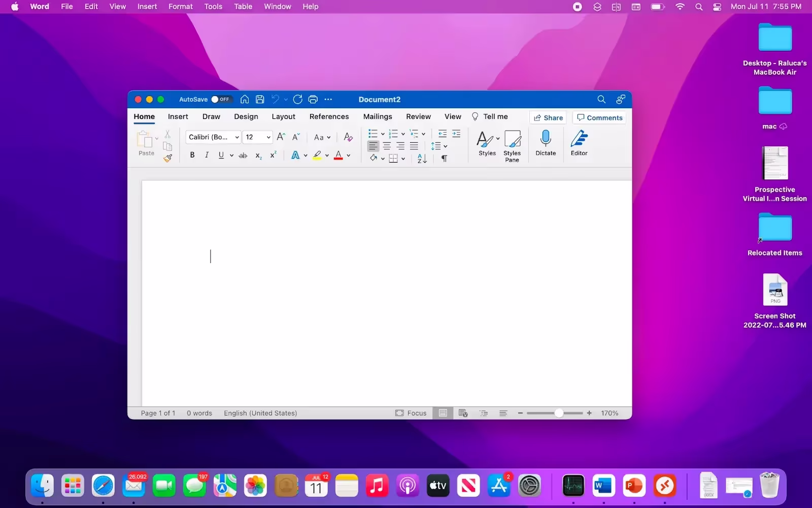Show paragraph marks with pilcrow icon

(x=444, y=158)
